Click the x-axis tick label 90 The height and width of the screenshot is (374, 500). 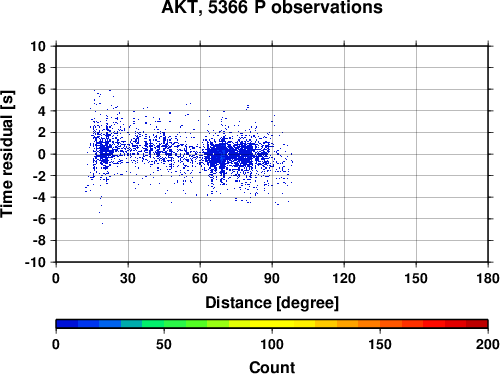272,278
